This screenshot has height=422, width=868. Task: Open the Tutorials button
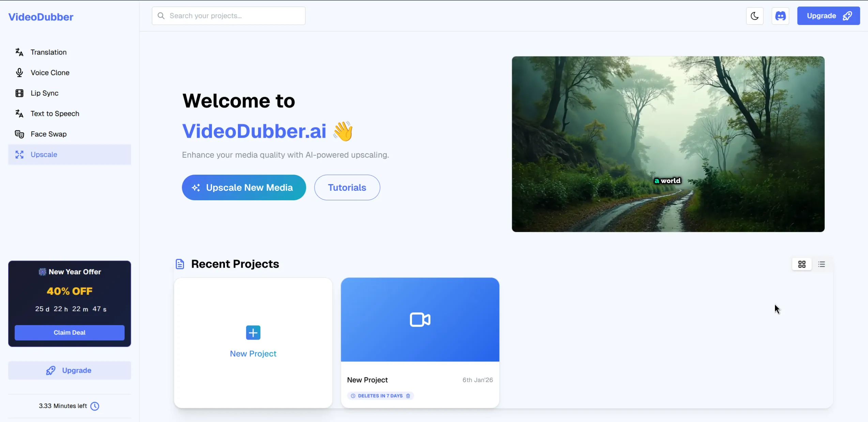(x=347, y=187)
